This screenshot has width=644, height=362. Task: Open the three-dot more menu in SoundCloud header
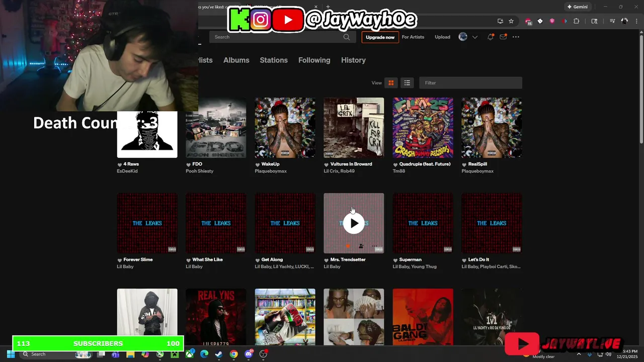pyautogui.click(x=516, y=37)
